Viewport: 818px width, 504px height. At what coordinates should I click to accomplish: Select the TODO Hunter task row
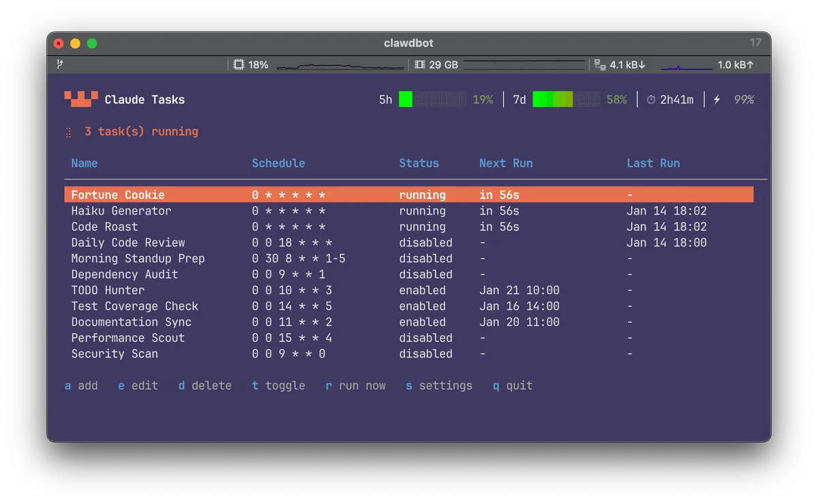[x=108, y=290]
